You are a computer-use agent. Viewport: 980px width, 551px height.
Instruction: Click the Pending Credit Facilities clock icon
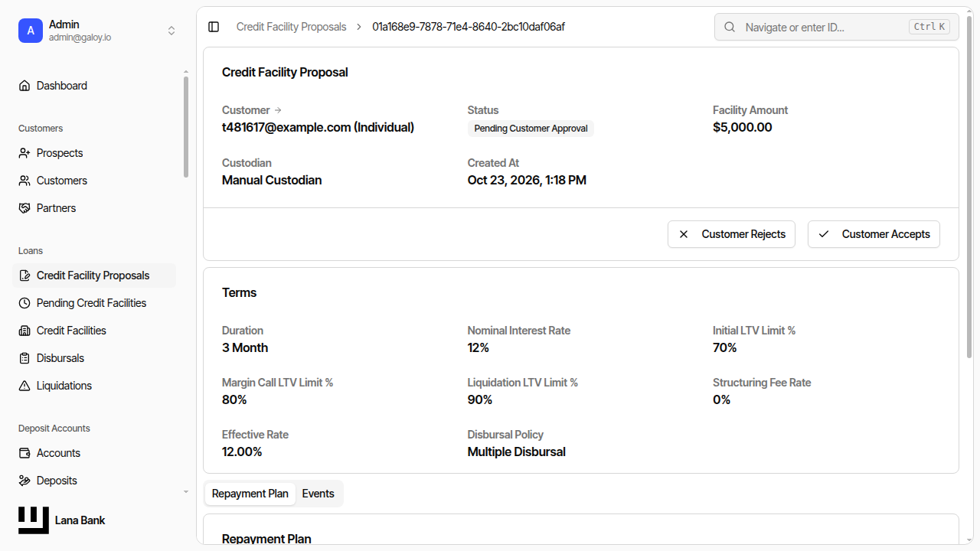24,303
